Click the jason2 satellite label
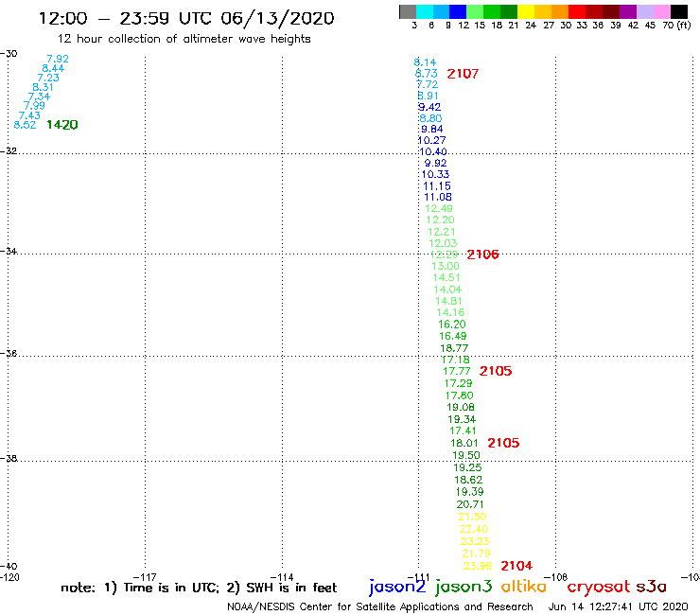 (397, 587)
